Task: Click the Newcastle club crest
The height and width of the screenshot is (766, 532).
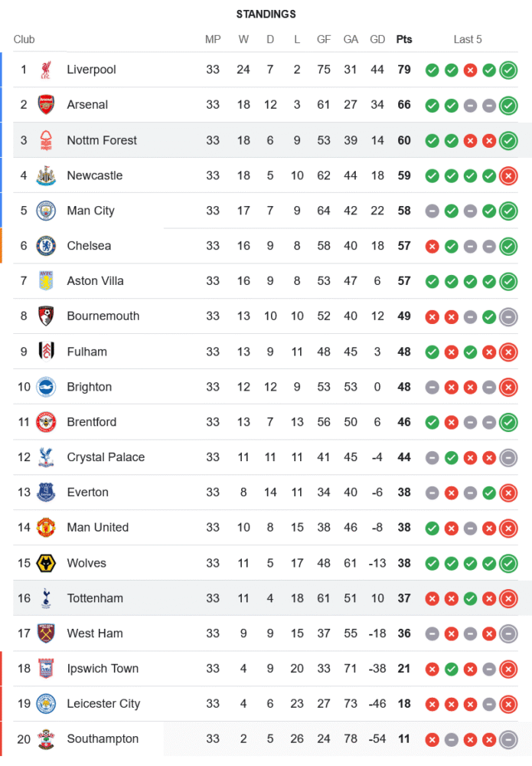Action: coord(46,175)
